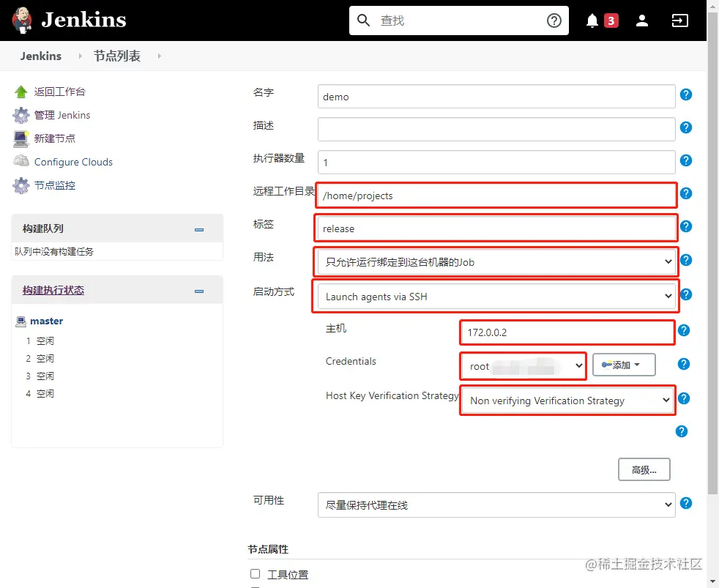Click the Configure Clouds cloud icon
This screenshot has width=719, height=588.
point(21,161)
